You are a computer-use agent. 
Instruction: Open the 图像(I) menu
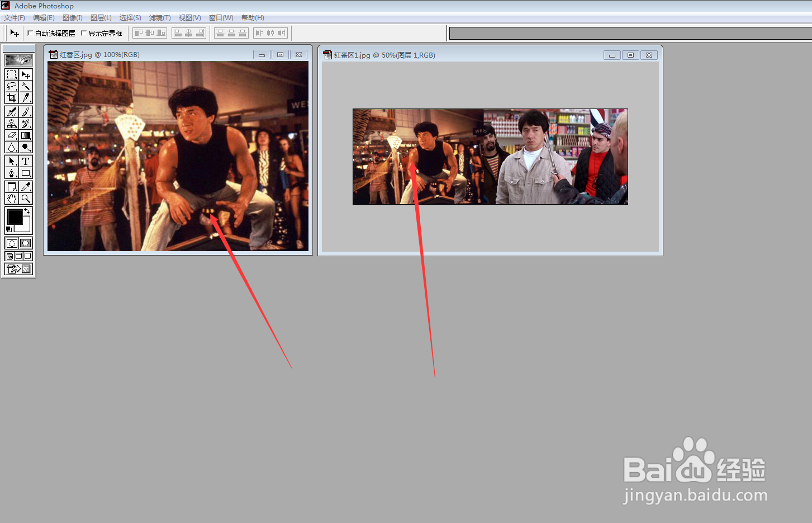pos(73,18)
